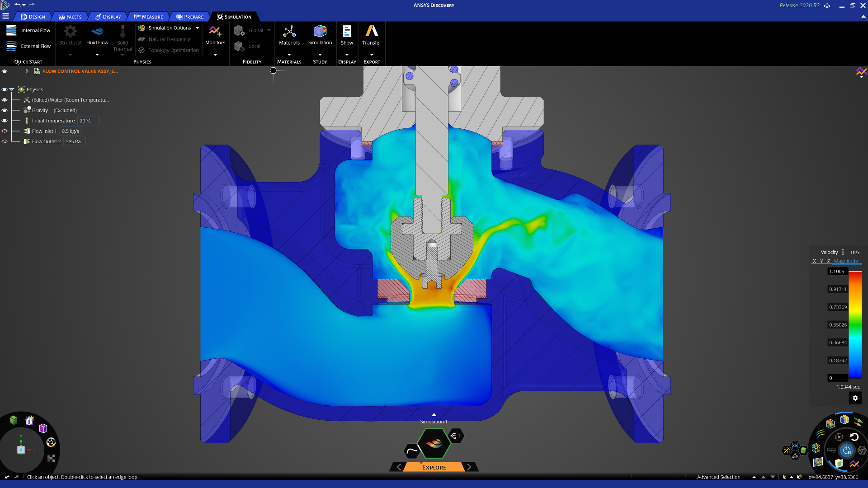Toggle visibility of Gravity item
This screenshot has width=868, height=488.
(5, 110)
